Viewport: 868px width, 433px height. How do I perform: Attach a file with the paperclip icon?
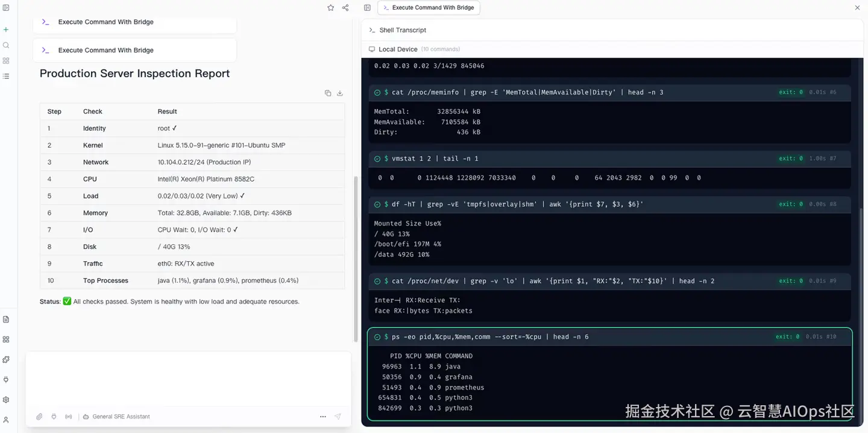point(39,417)
